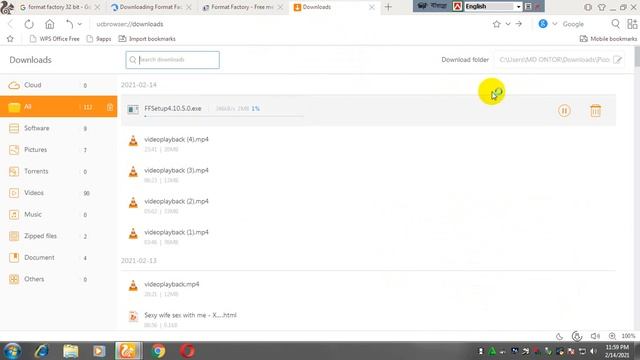The height and width of the screenshot is (360, 640).
Task: Show Music downloads category
Action: pos(58,214)
